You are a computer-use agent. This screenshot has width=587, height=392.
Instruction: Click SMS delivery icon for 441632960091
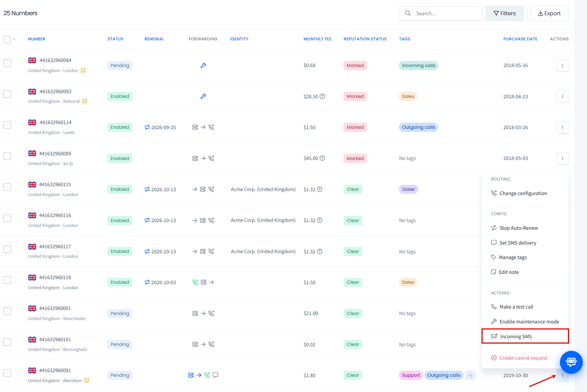coord(215,375)
